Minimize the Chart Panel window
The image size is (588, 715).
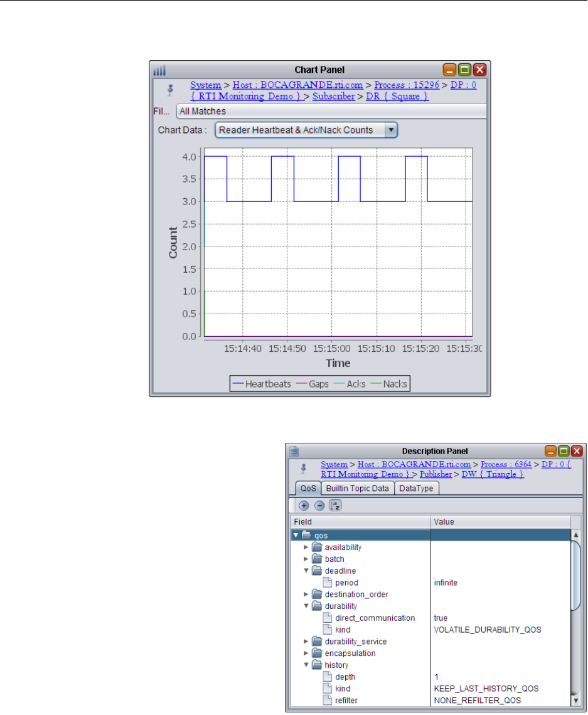coord(449,70)
